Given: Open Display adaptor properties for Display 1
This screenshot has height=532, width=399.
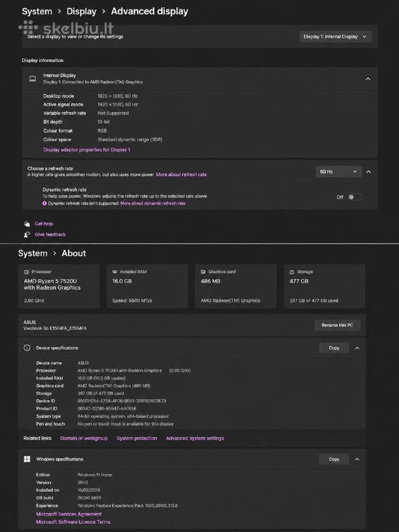Looking at the screenshot, I should (x=86, y=150).
